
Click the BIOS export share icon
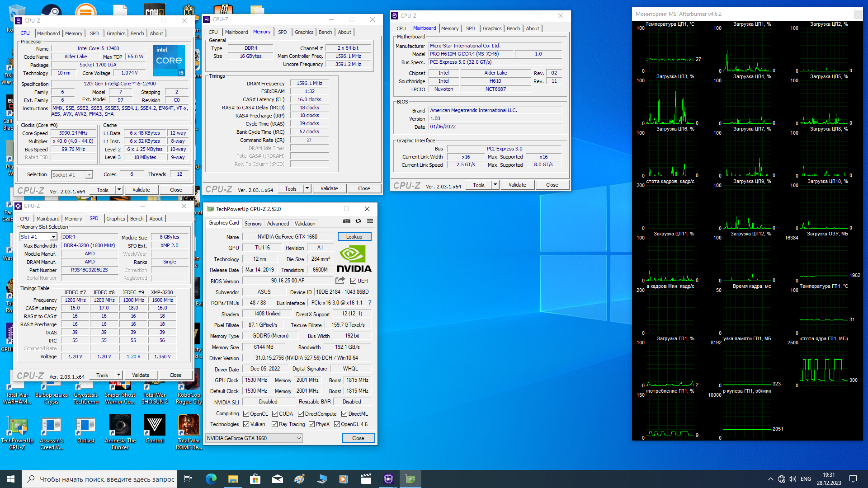click(x=340, y=281)
